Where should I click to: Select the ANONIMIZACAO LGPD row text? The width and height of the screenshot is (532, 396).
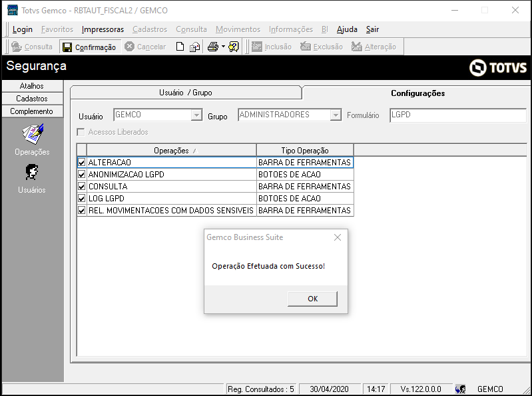127,175
